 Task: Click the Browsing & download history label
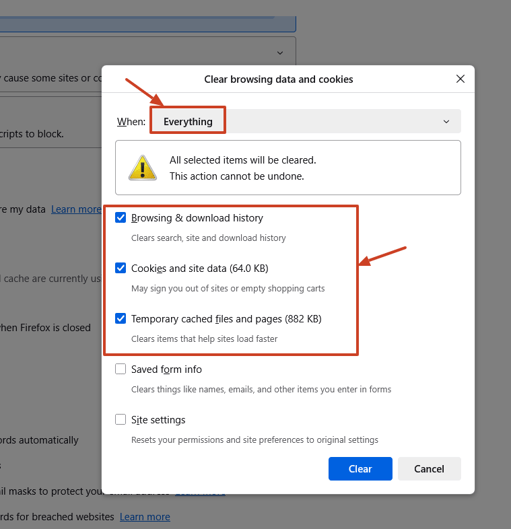[197, 218]
